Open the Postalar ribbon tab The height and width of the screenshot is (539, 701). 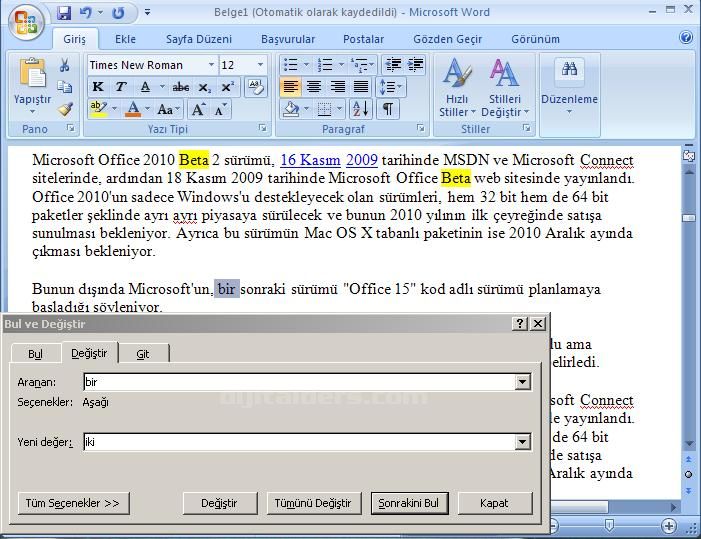coord(363,39)
